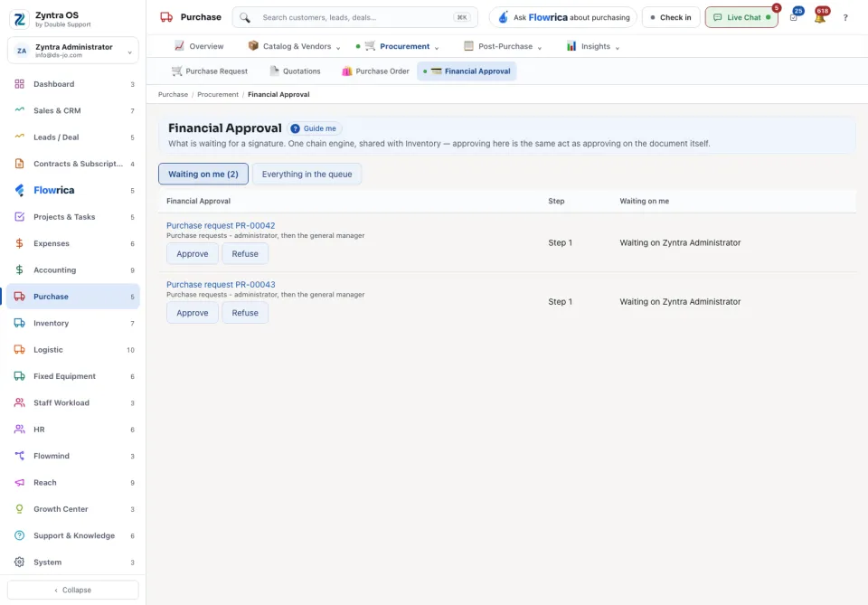The width and height of the screenshot is (868, 605).
Task: Click the Projects & Tasks checkbox icon
Action: point(19,217)
